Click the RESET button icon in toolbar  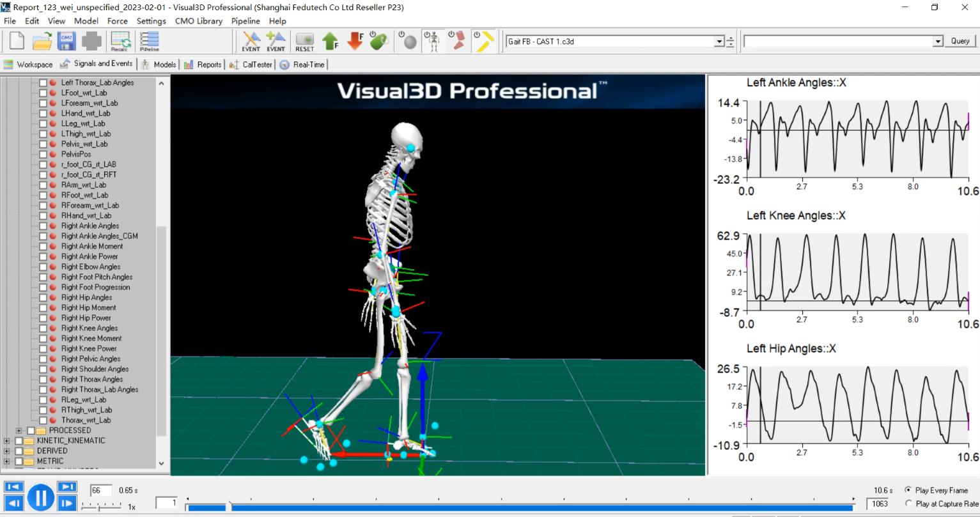(304, 41)
